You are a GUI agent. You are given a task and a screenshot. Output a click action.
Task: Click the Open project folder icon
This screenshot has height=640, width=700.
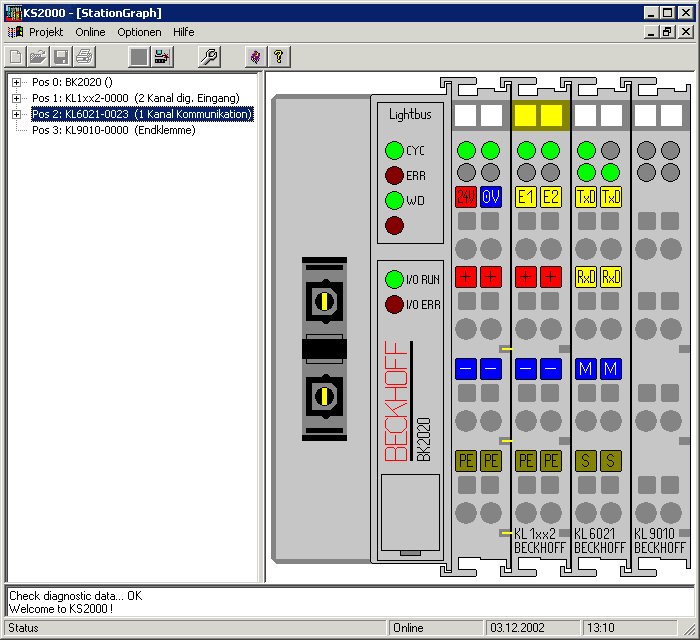(38, 57)
